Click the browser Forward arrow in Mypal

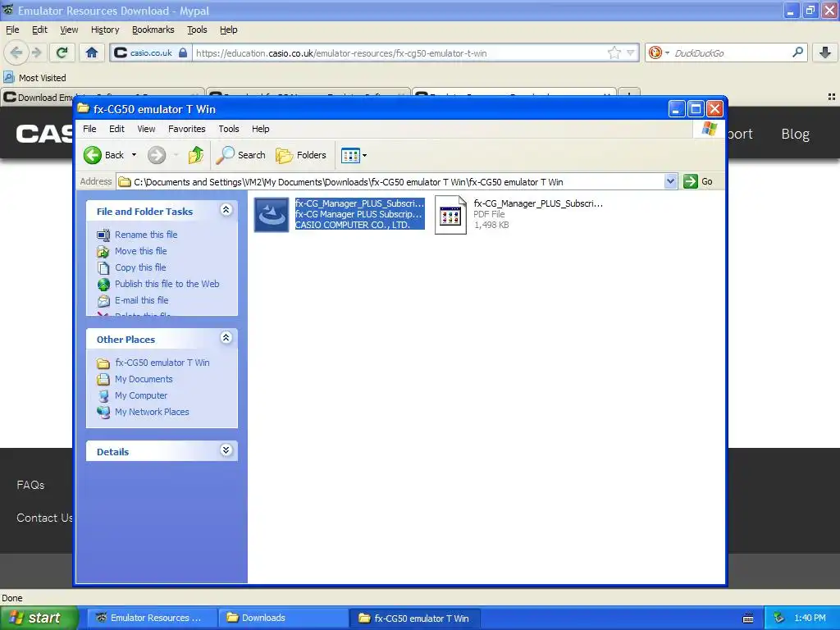[x=36, y=52]
